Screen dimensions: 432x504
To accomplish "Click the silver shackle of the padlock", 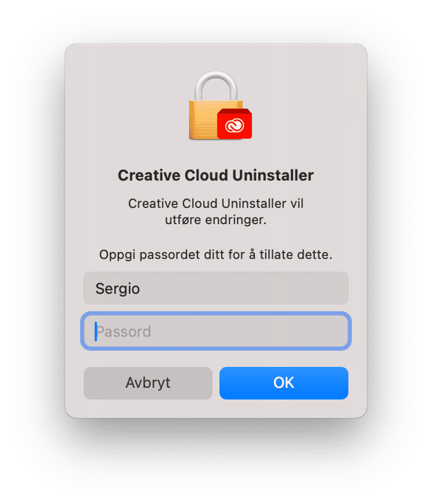I will click(216, 86).
